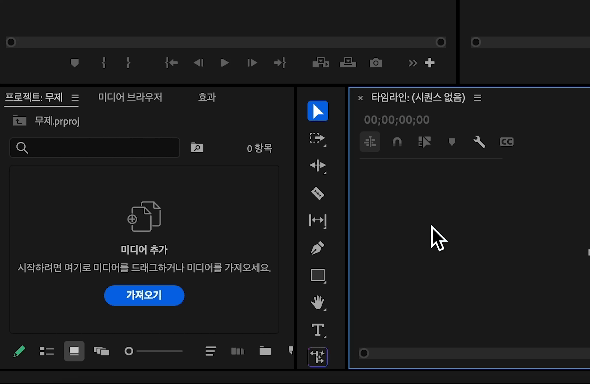Screen dimensions: 590x384
Task: Select the 프로젝트: 무제 tab
Action: tap(33, 97)
